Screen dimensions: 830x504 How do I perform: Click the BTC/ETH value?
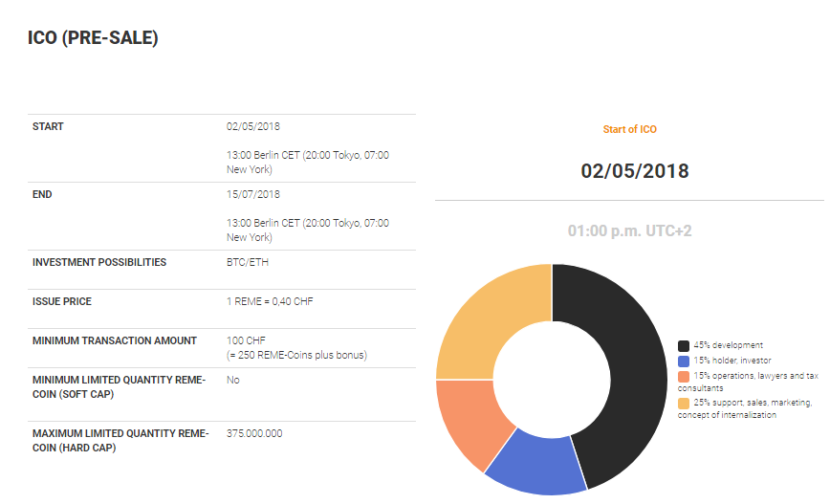pyautogui.click(x=248, y=262)
